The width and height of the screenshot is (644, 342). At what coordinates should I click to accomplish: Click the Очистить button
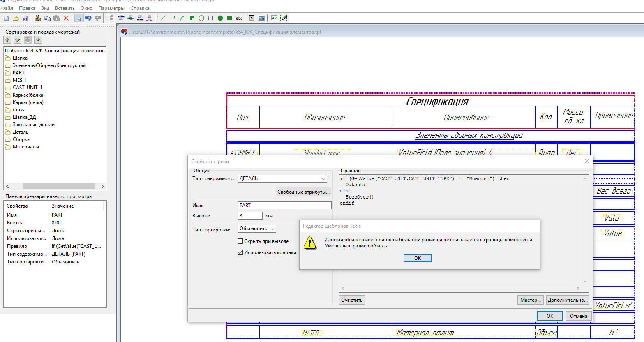pyautogui.click(x=352, y=300)
